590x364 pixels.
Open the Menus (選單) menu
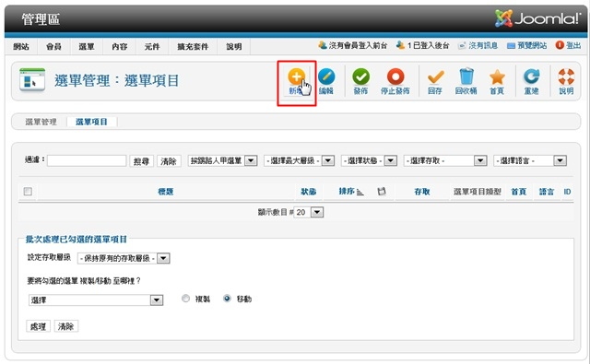coord(86,46)
